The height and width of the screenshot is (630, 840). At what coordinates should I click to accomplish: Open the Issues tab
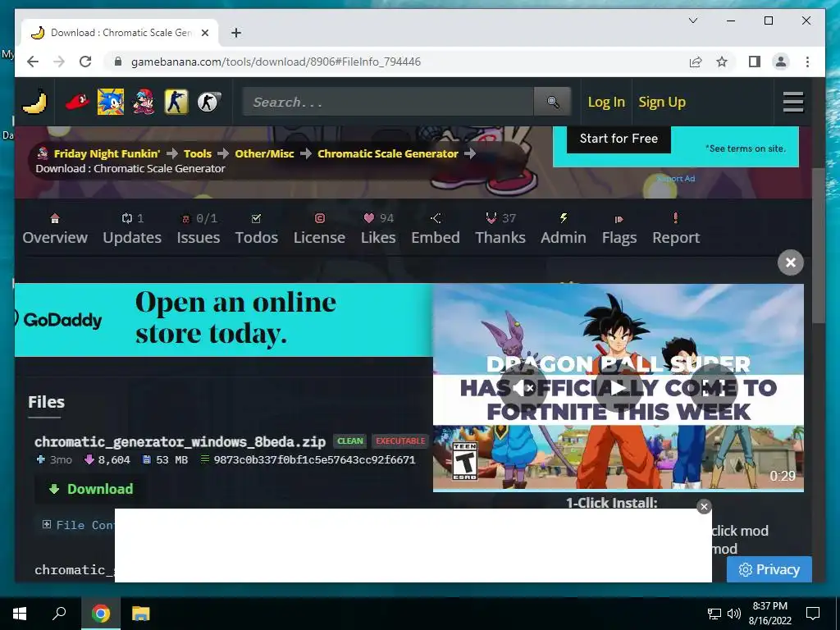coord(199,229)
